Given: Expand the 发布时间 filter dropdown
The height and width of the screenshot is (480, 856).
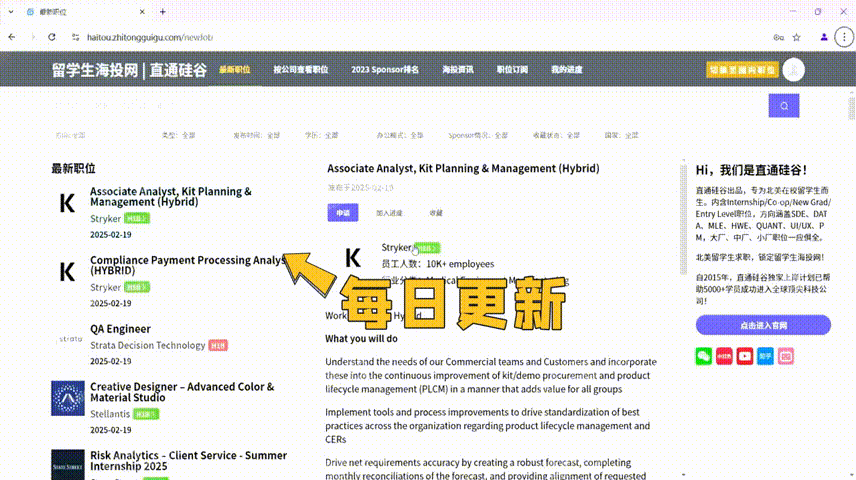Looking at the screenshot, I should pyautogui.click(x=257, y=135).
